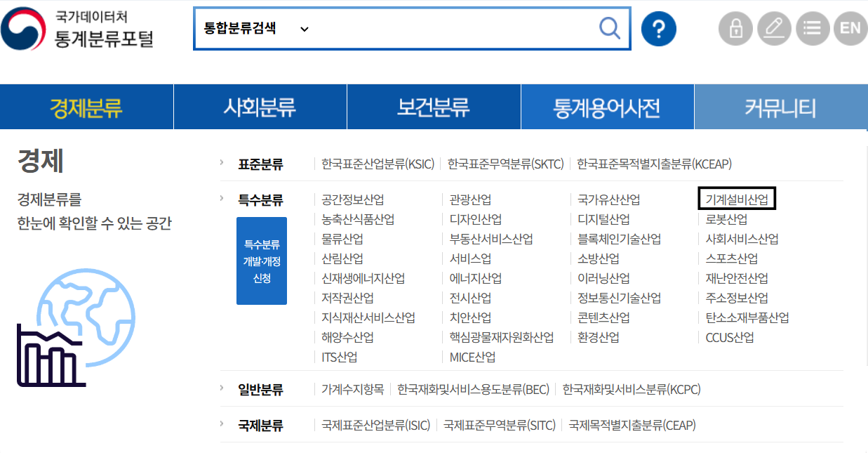This screenshot has height=453, width=868.
Task: Expand the 표준분류 chevron arrow
Action: [222, 162]
